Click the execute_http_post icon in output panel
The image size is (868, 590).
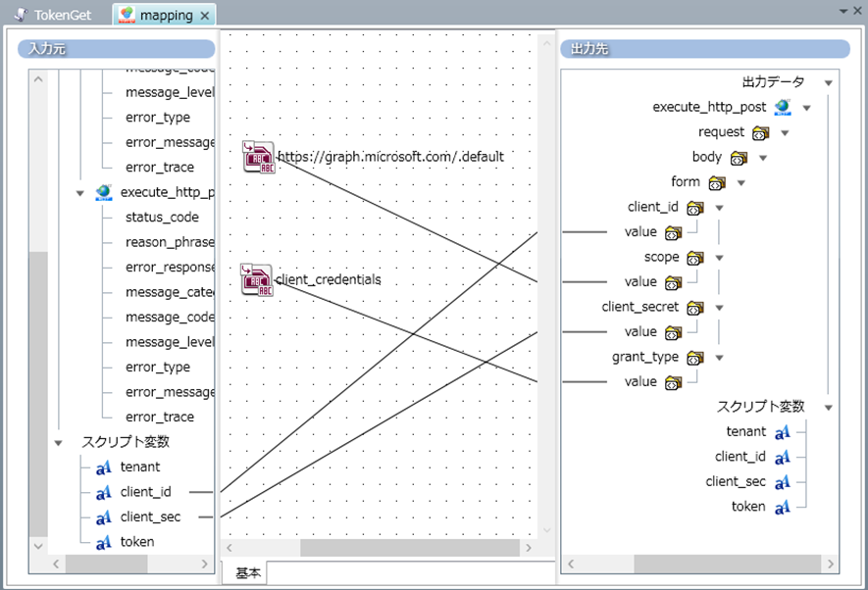[783, 107]
